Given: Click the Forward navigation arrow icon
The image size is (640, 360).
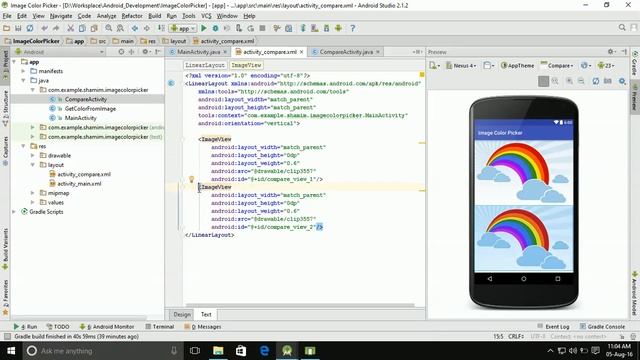Looking at the screenshot, I should point(147,28).
